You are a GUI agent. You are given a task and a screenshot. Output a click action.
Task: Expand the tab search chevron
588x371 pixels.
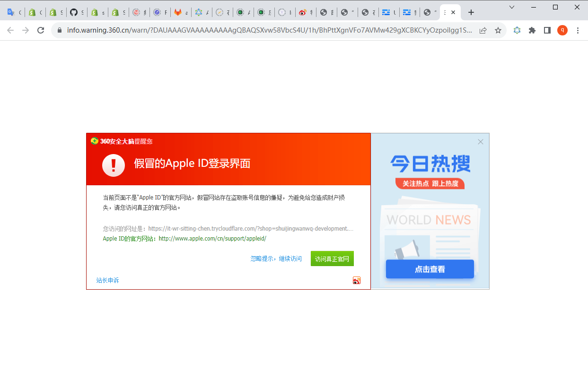[512, 7]
